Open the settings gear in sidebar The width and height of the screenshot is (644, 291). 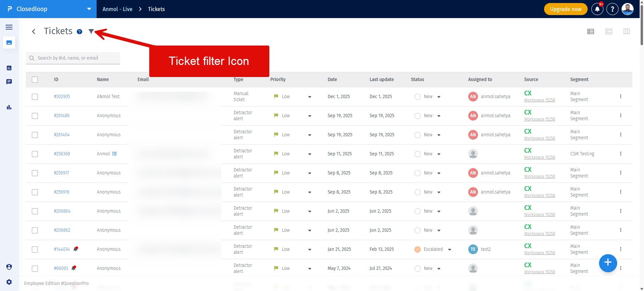pos(9,282)
